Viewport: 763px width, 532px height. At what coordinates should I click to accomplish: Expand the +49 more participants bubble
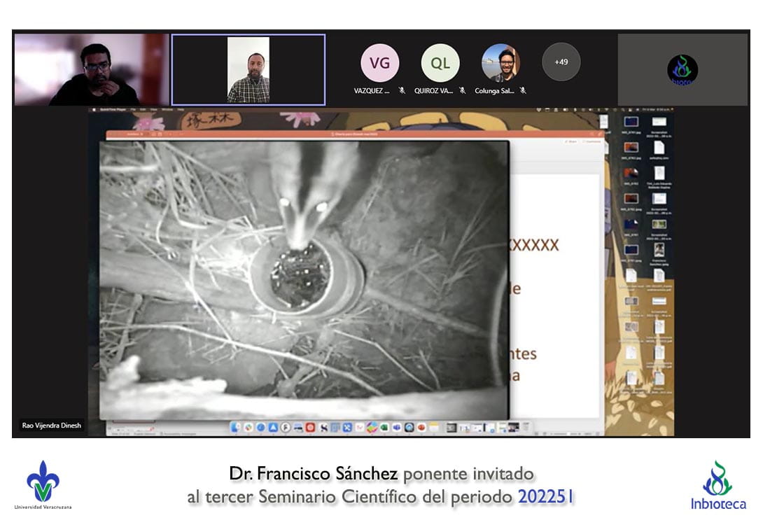(x=561, y=62)
